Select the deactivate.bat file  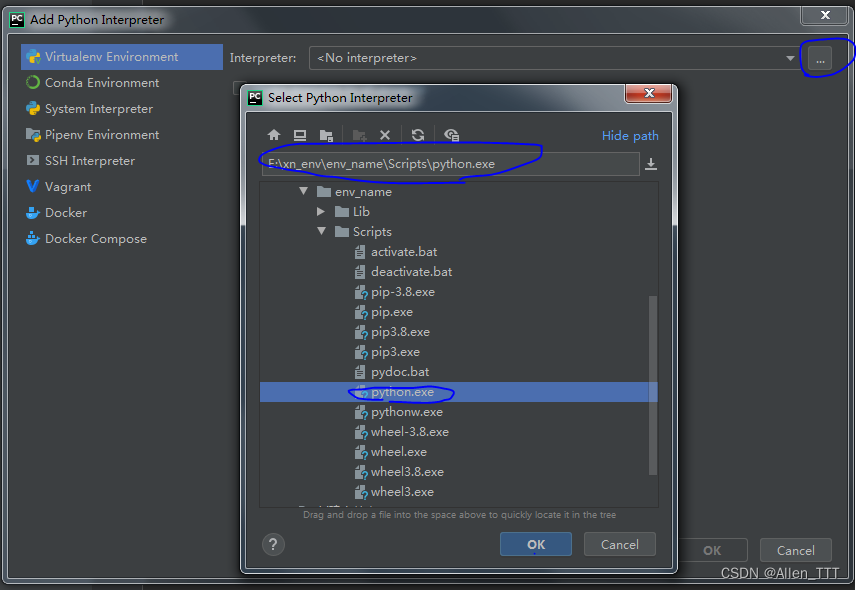tap(411, 272)
